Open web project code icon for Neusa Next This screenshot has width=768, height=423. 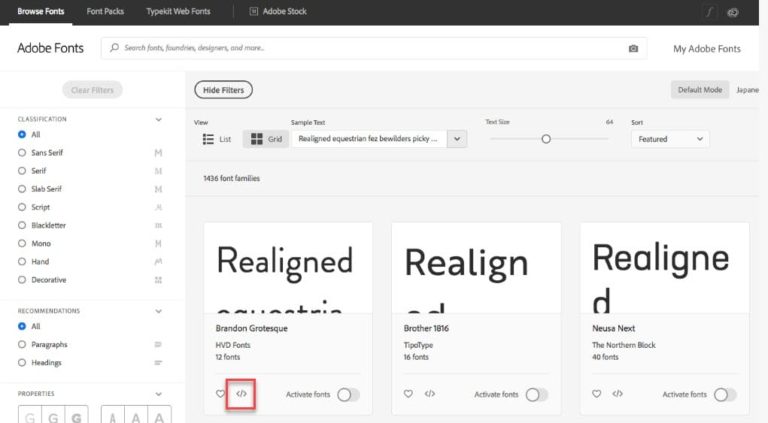(618, 394)
